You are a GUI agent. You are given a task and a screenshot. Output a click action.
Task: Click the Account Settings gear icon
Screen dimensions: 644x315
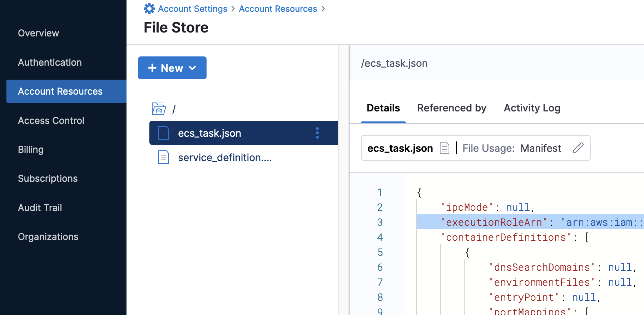click(149, 9)
